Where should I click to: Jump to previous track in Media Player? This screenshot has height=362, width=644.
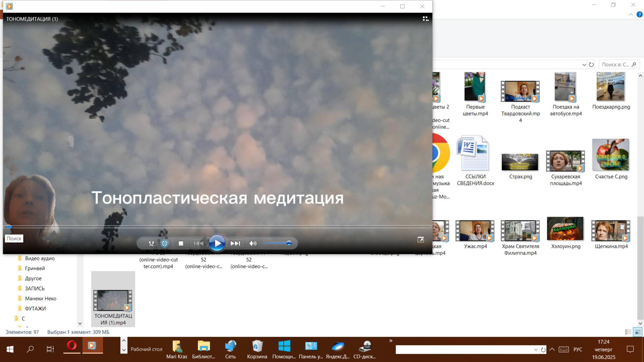point(199,243)
